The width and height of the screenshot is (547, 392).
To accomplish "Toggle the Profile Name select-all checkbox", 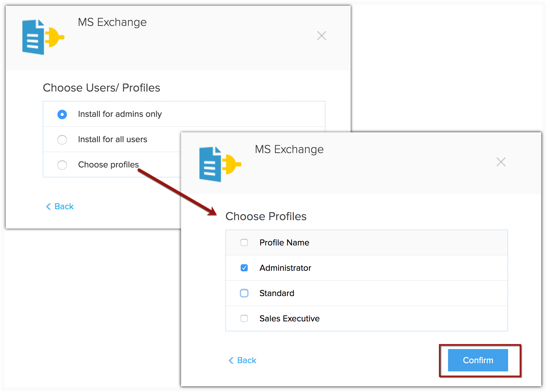I will pyautogui.click(x=244, y=242).
